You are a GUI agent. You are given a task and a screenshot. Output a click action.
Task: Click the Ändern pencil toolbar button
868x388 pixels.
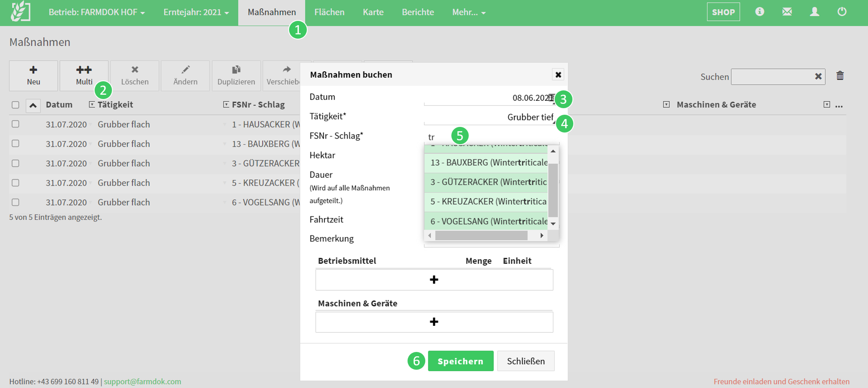click(185, 76)
